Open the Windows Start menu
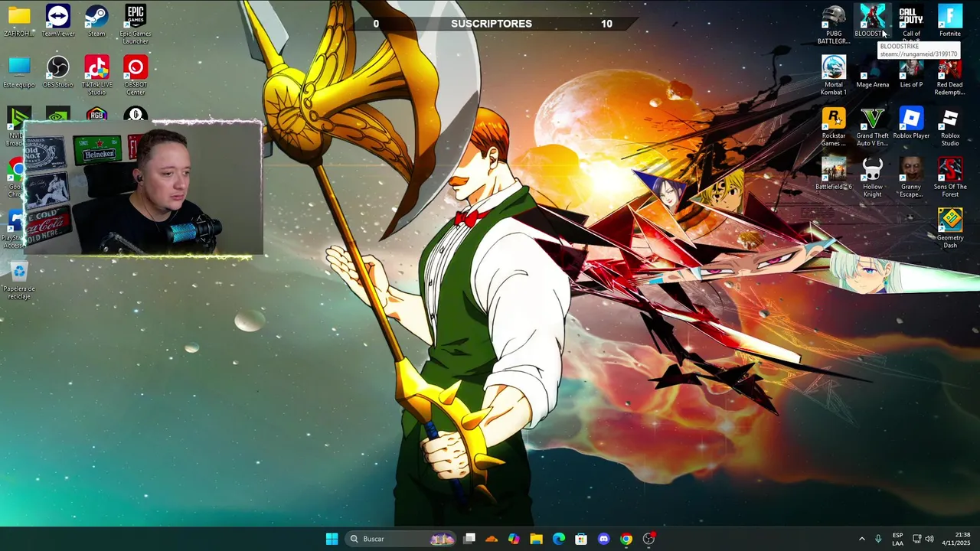 [332, 539]
